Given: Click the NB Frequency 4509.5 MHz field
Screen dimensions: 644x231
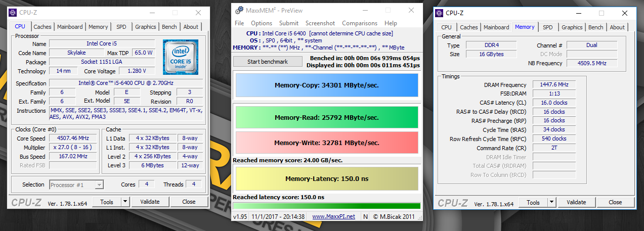Looking at the screenshot, I should 592,63.
